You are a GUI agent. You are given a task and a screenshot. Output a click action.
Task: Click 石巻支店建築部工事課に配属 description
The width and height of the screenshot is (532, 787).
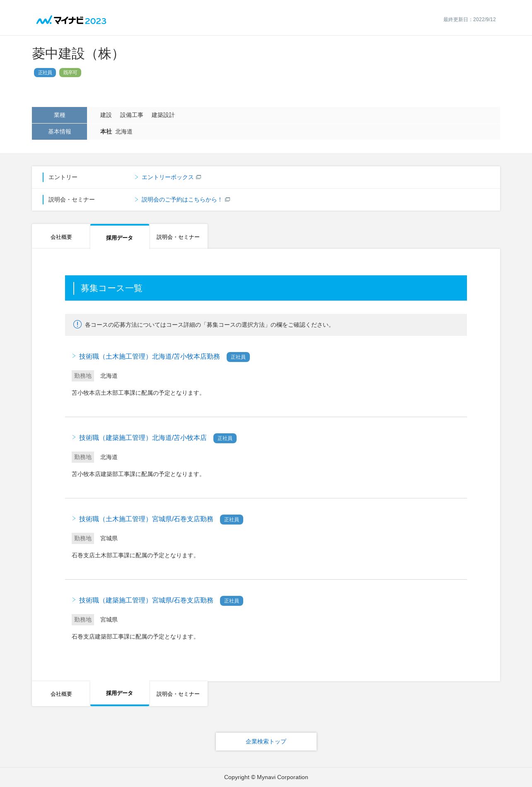point(135,636)
